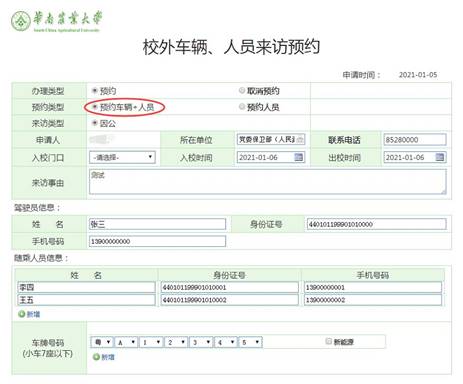Open the plate province dropdown showing 粤
This screenshot has width=463, height=384.
pos(102,342)
